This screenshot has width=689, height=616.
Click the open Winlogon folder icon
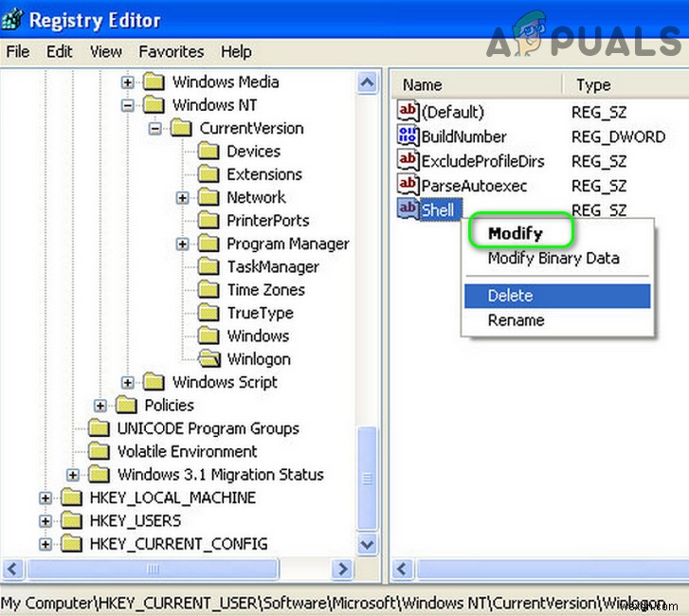point(209,359)
